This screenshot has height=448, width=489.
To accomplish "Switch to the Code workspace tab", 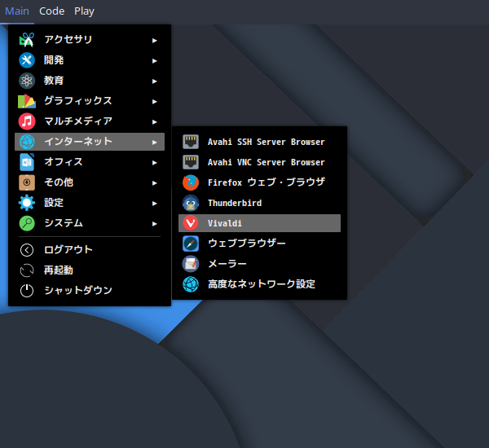I will click(52, 11).
